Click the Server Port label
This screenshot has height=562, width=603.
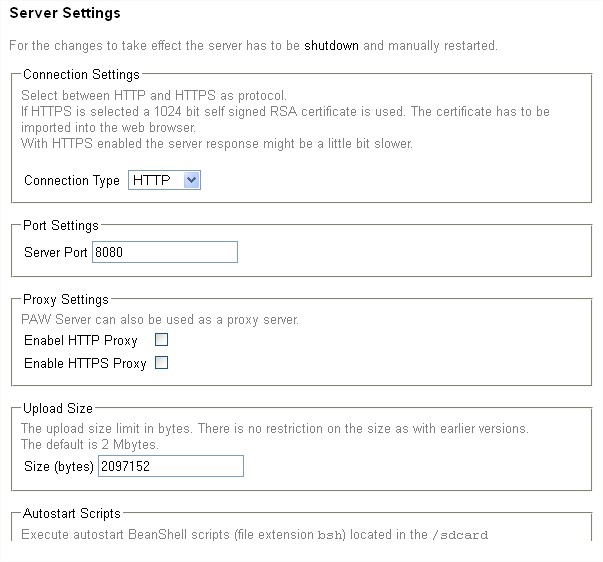55,253
